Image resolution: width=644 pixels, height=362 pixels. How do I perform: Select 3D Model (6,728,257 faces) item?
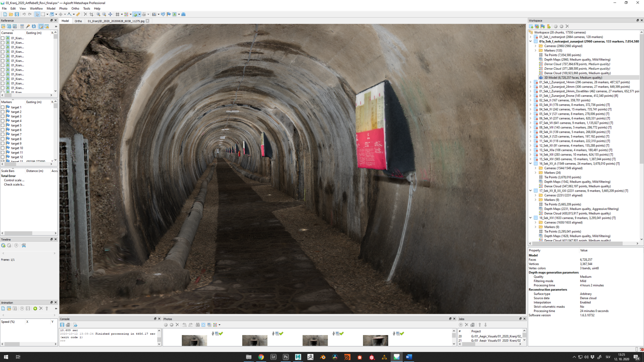(573, 78)
